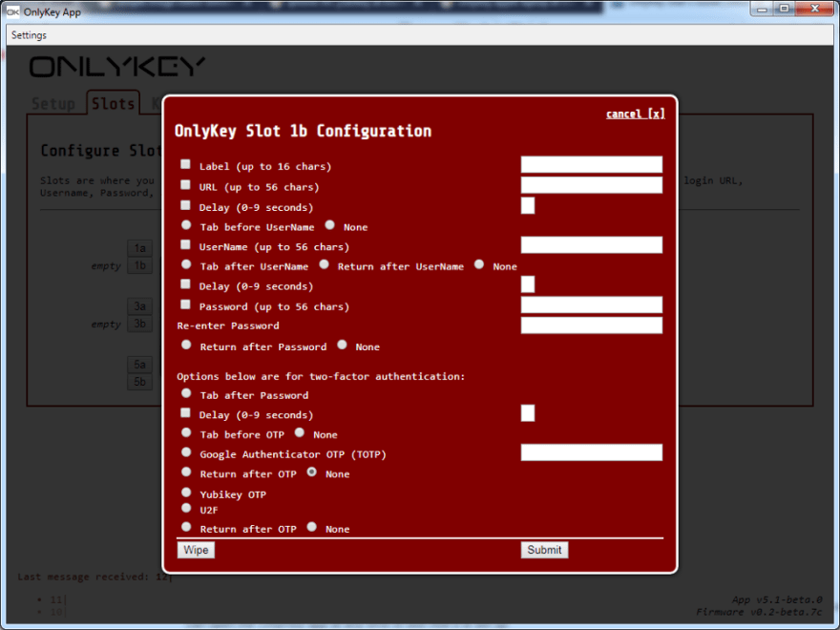Click the delay seconds box above Password
Viewport: 840px width, 630px height.
[528, 284]
